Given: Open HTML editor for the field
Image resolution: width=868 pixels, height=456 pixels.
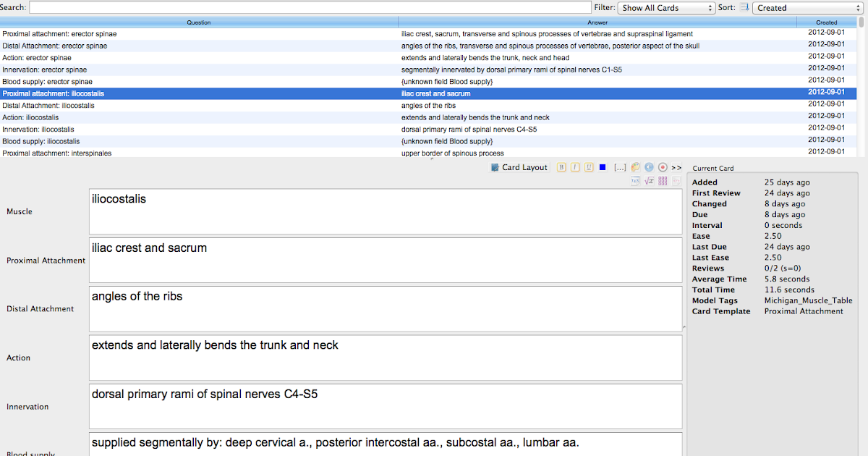Looking at the screenshot, I should 676,181.
